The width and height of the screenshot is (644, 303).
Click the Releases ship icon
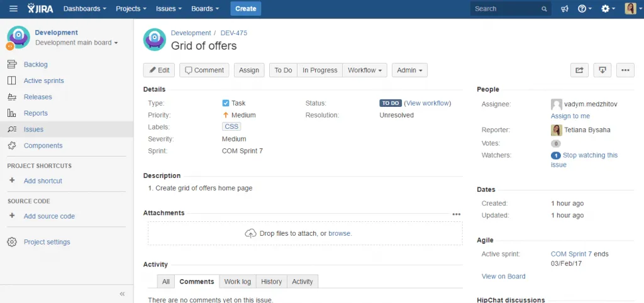(12, 97)
